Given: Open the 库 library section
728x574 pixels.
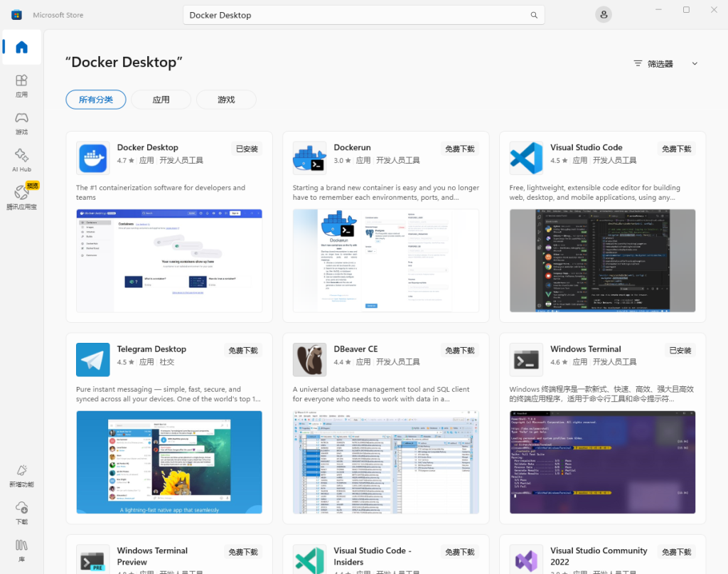Looking at the screenshot, I should [21, 551].
